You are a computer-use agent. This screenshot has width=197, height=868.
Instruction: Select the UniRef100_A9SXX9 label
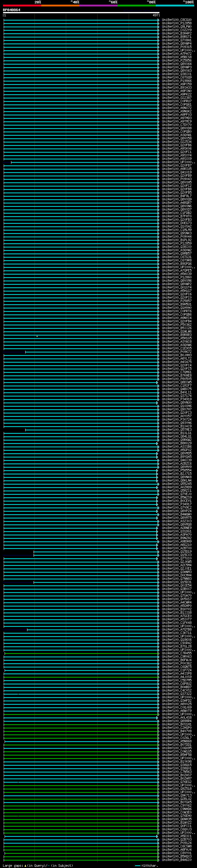(x=176, y=159)
